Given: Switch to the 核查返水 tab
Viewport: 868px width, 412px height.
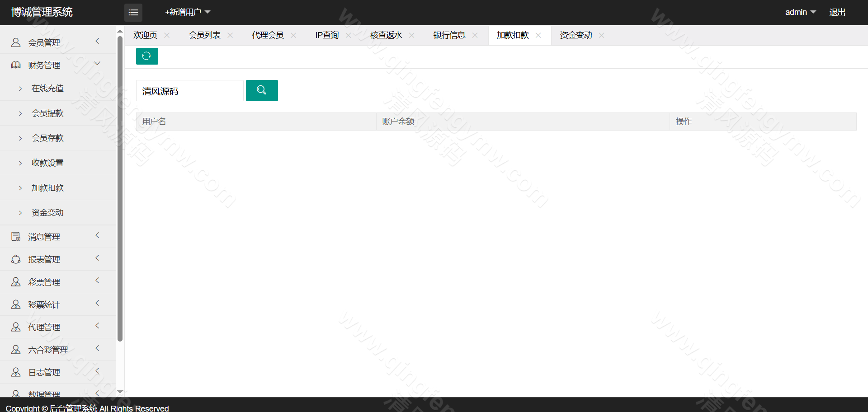Looking at the screenshot, I should click(386, 35).
